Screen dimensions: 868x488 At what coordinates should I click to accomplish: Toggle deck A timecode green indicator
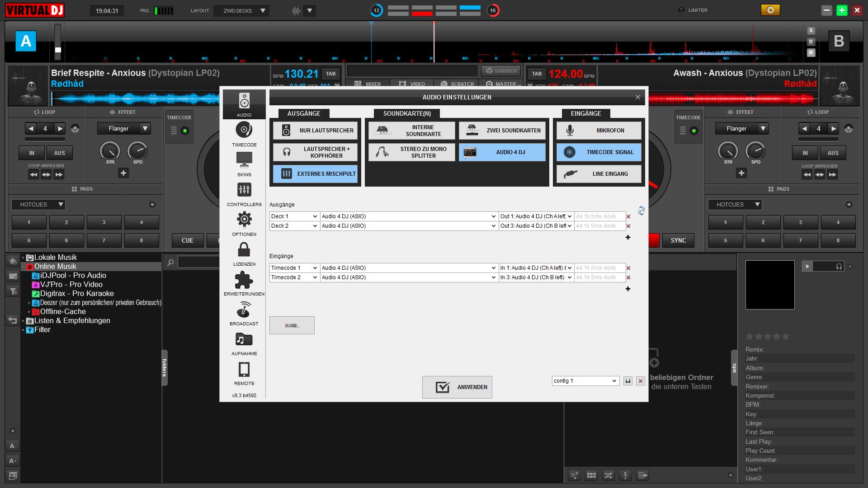[x=184, y=131]
